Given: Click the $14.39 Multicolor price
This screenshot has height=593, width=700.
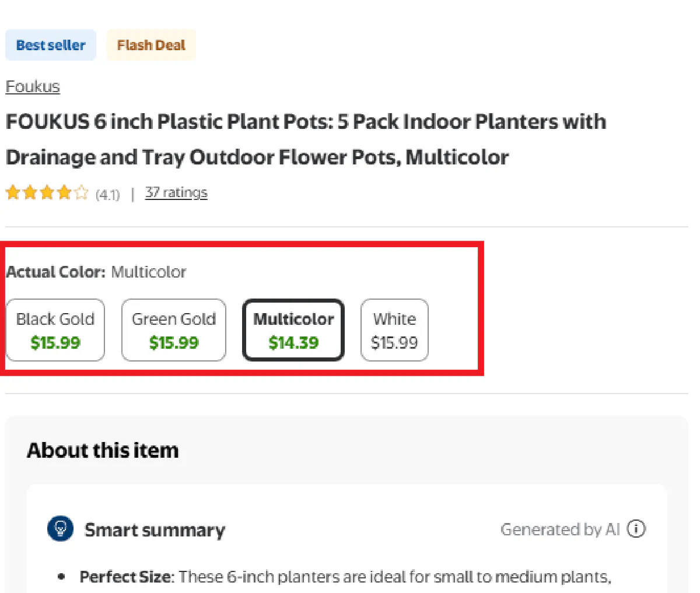Looking at the screenshot, I should click(293, 343).
